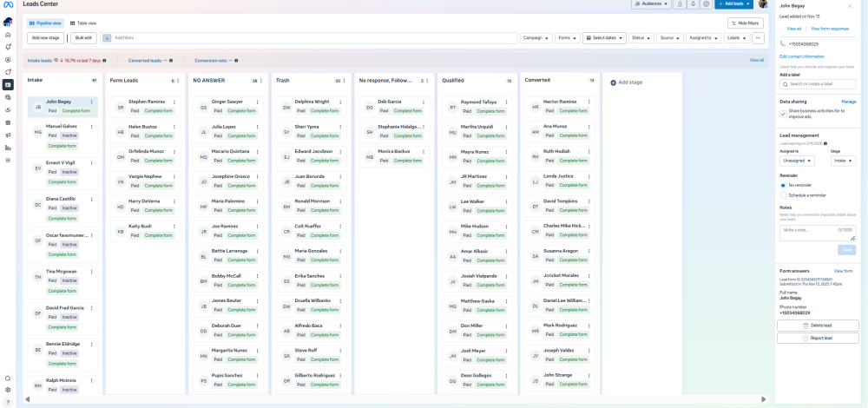The height and width of the screenshot is (408, 868).
Task: Select the No reminder radio option
Action: (784, 185)
